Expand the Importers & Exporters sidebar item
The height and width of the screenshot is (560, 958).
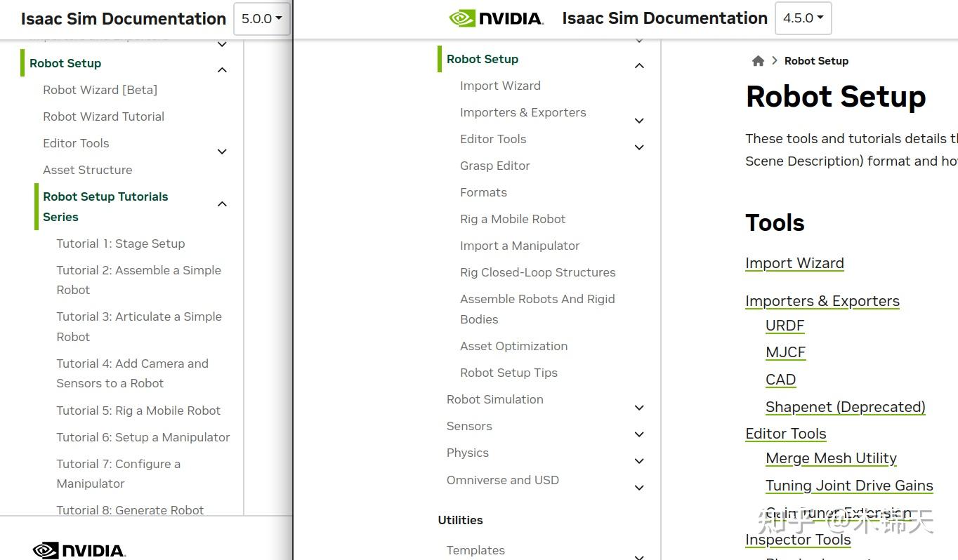[x=639, y=121]
